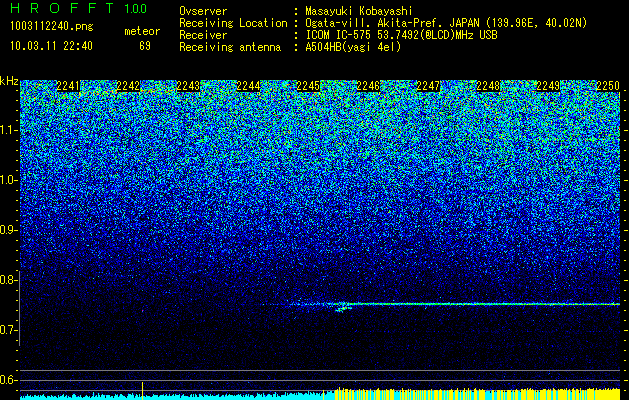
Task: Click the 'Receiving Location' label
Action: coord(233,23)
